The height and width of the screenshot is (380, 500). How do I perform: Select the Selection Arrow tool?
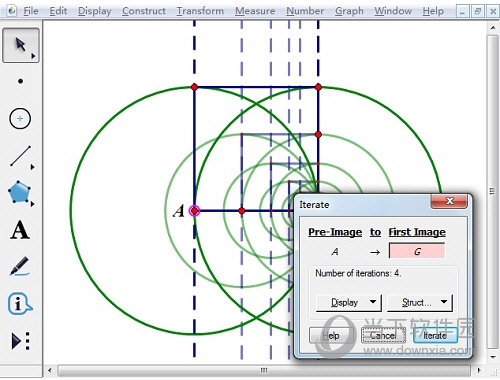click(21, 45)
